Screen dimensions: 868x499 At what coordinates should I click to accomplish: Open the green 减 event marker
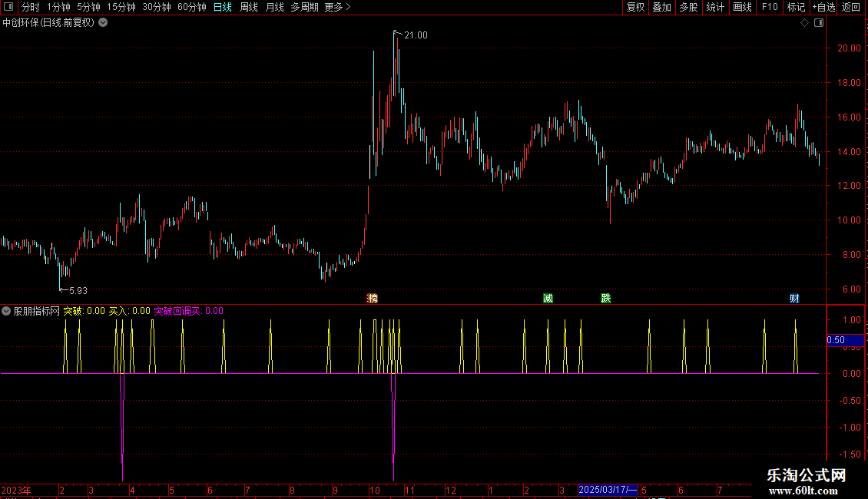548,299
